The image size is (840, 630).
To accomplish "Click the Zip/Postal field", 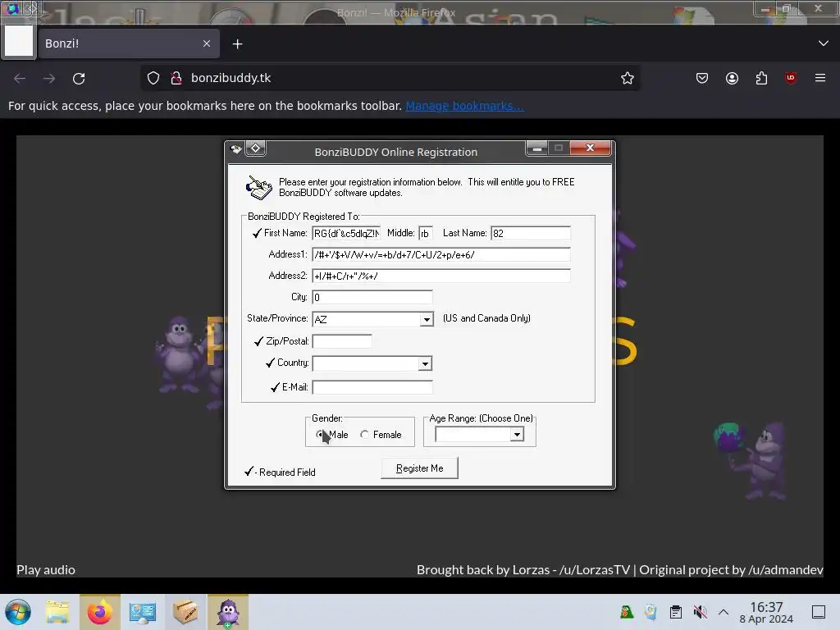I will coord(342,341).
